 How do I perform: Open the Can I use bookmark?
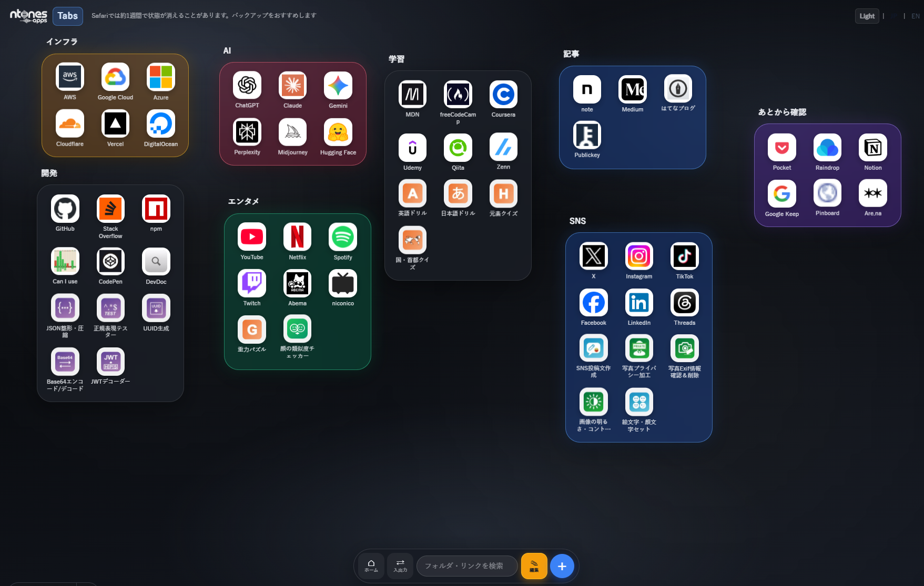pos(65,261)
